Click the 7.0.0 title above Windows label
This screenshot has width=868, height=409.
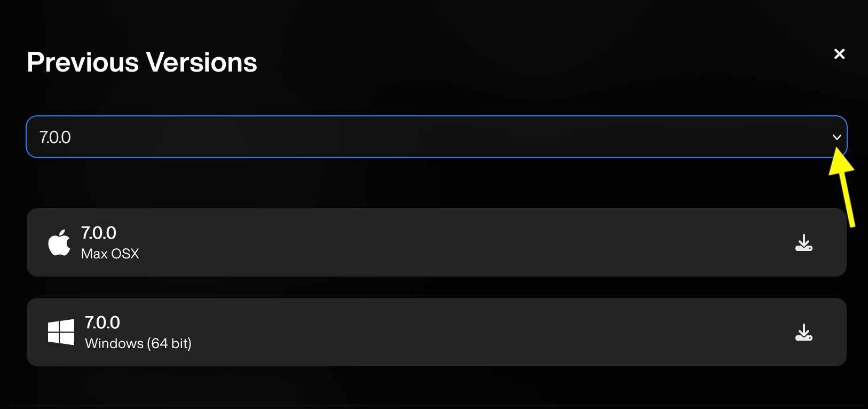point(102,323)
